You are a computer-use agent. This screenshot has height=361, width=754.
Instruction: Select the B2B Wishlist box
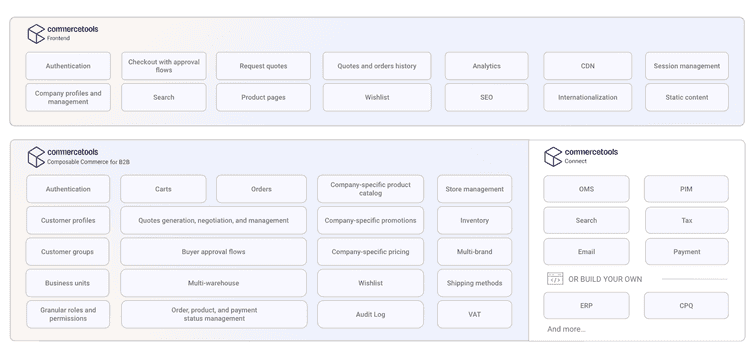[x=370, y=283]
